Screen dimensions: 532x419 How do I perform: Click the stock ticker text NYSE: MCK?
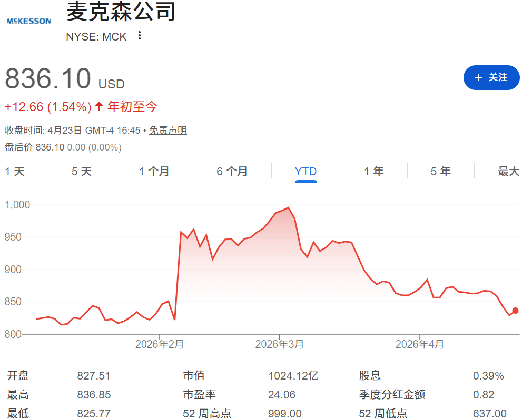(95, 36)
